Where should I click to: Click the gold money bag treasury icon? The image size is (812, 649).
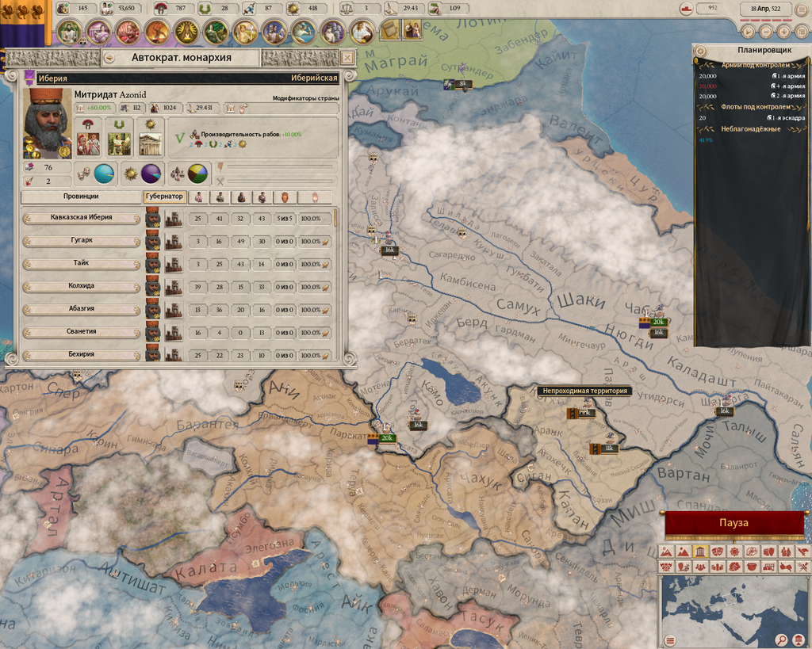tap(63, 8)
